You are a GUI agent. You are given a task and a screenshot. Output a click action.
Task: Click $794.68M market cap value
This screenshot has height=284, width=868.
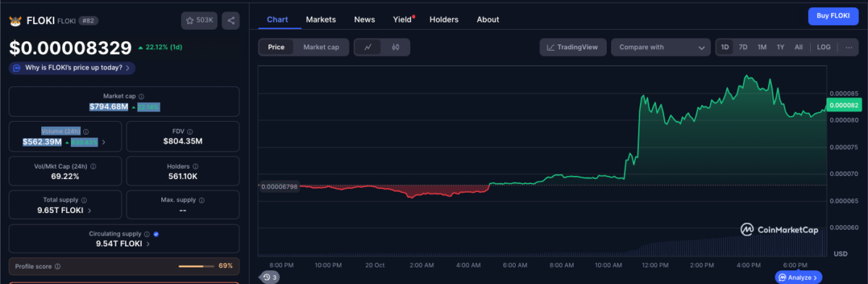pos(109,106)
